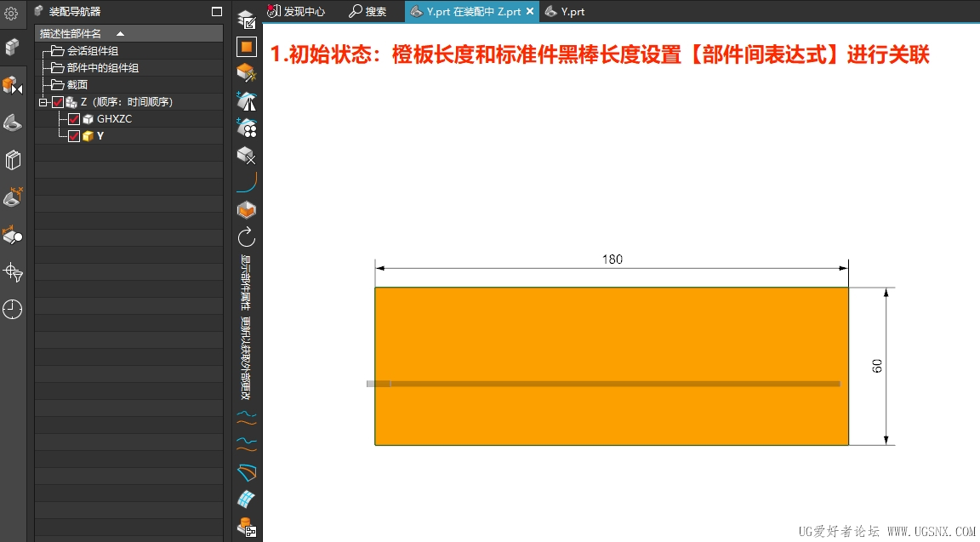The height and width of the screenshot is (542, 980).
Task: Maximize the Assembly Navigator panel
Action: (217, 11)
